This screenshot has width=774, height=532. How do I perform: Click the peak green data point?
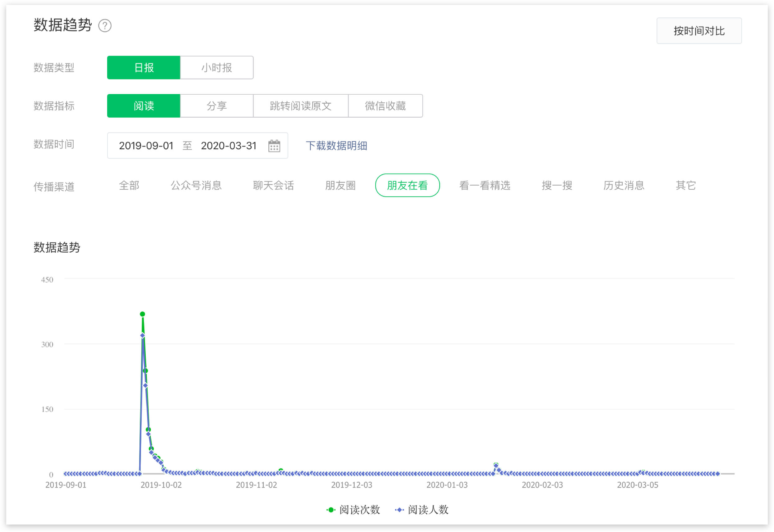142,314
